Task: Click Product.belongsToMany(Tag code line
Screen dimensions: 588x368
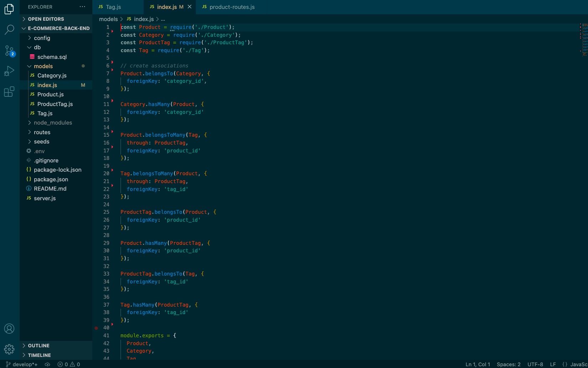Action: pos(164,135)
